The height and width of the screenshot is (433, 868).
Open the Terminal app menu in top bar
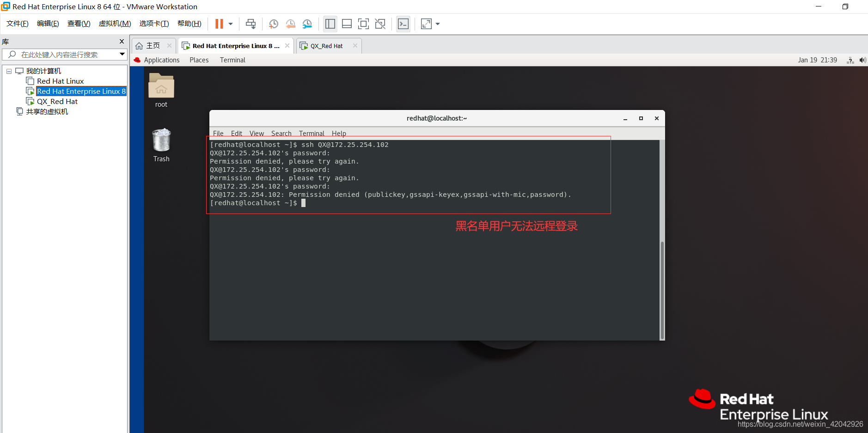pyautogui.click(x=232, y=60)
